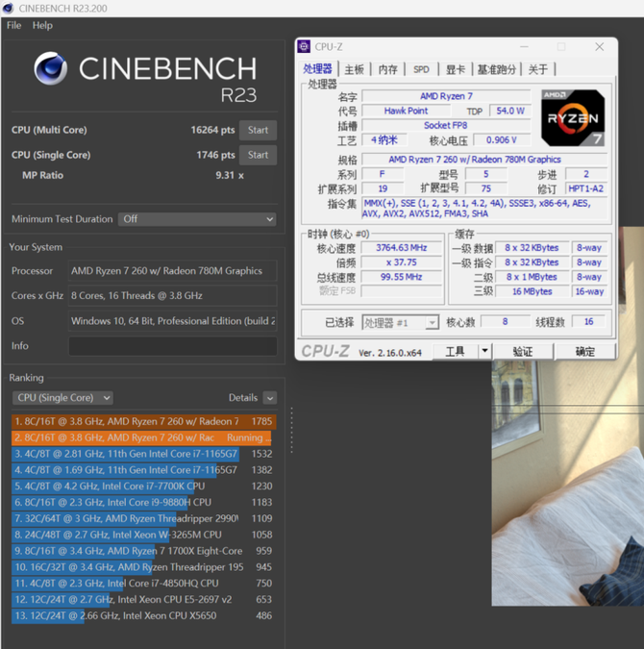Image resolution: width=644 pixels, height=649 pixels.
Task: Switch to the 内存 tab
Action: [387, 69]
